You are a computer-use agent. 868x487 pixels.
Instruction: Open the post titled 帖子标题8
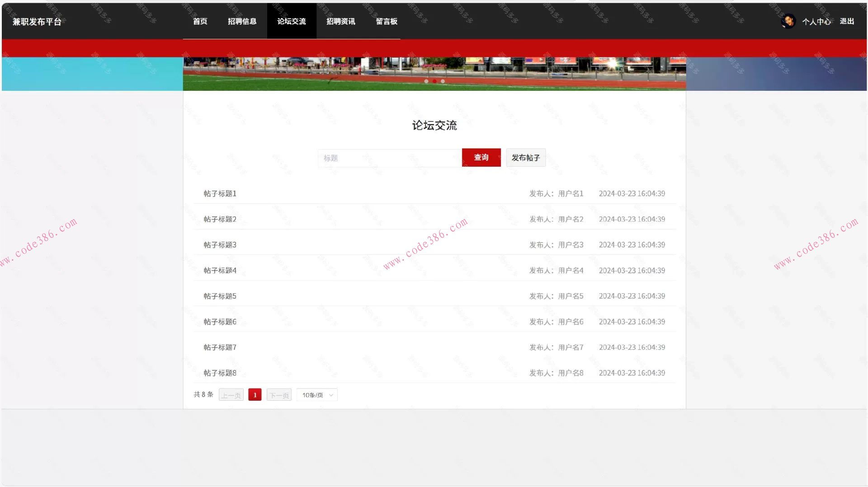click(220, 373)
